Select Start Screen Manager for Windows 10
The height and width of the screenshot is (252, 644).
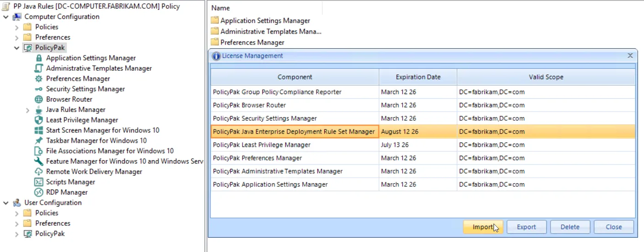tap(103, 130)
